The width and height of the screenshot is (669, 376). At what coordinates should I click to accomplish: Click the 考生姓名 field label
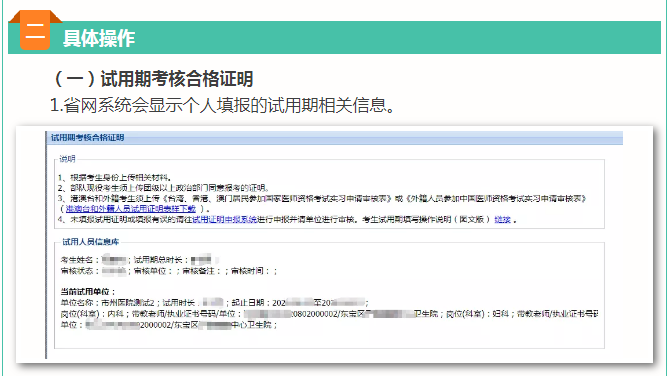coord(80,260)
